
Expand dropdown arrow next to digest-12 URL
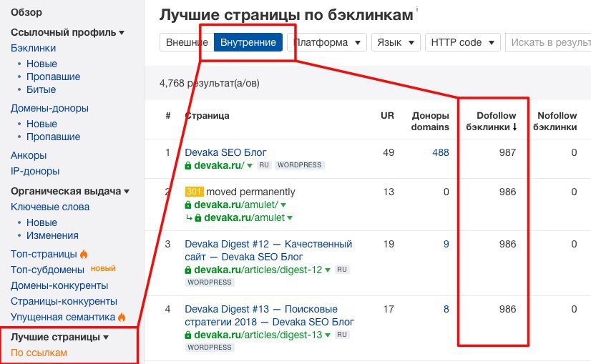[x=328, y=270]
